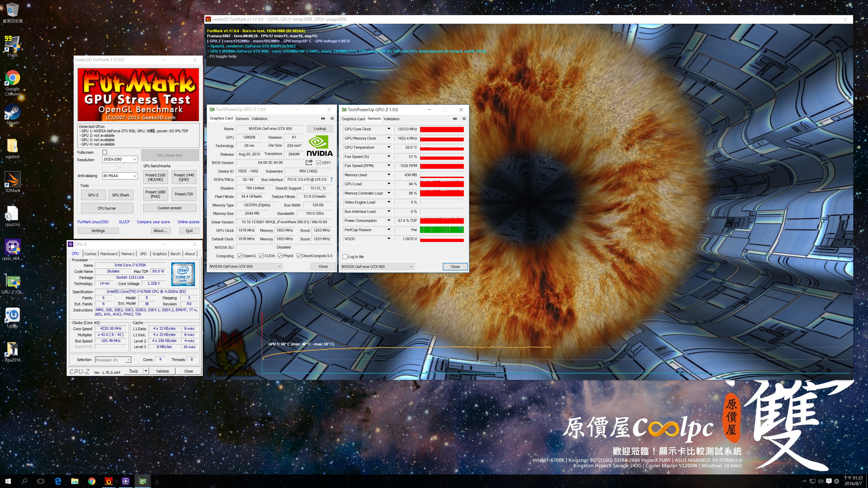Click the CPU burner button in FurMark
This screenshot has height=488, width=868.
107,208
